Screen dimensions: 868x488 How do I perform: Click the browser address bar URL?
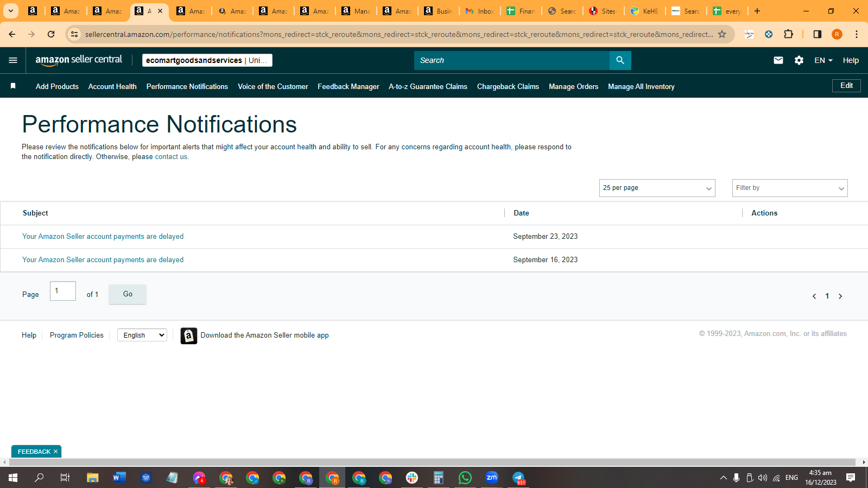(x=399, y=34)
